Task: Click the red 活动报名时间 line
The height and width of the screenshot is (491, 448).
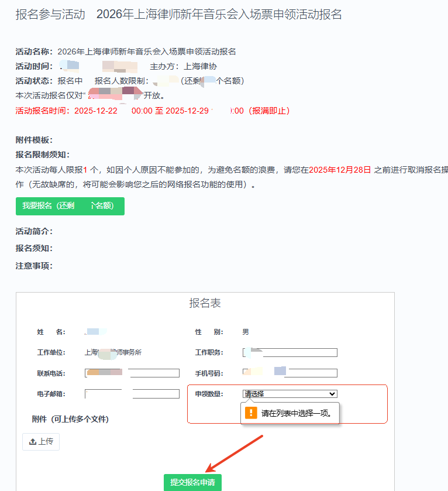Action: [x=152, y=111]
